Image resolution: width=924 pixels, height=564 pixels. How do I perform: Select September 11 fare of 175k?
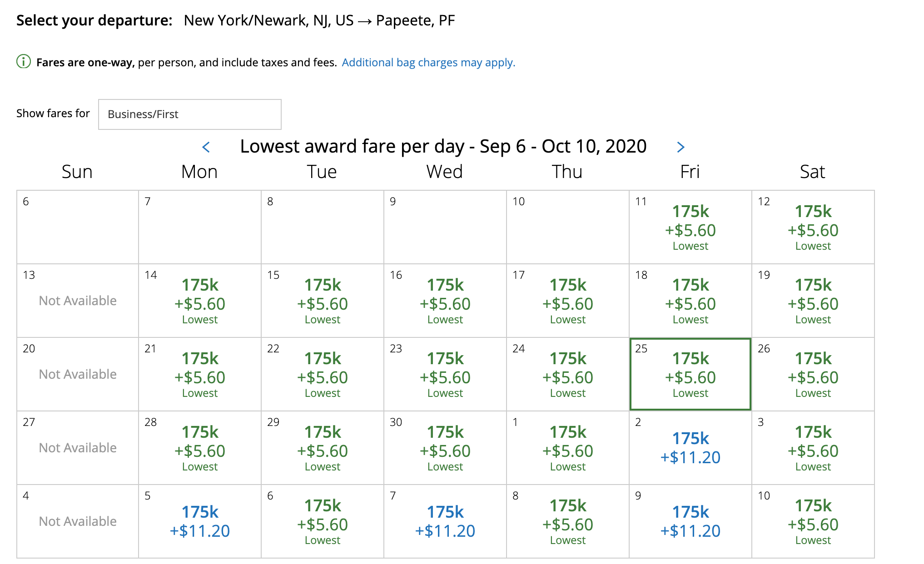click(x=690, y=227)
